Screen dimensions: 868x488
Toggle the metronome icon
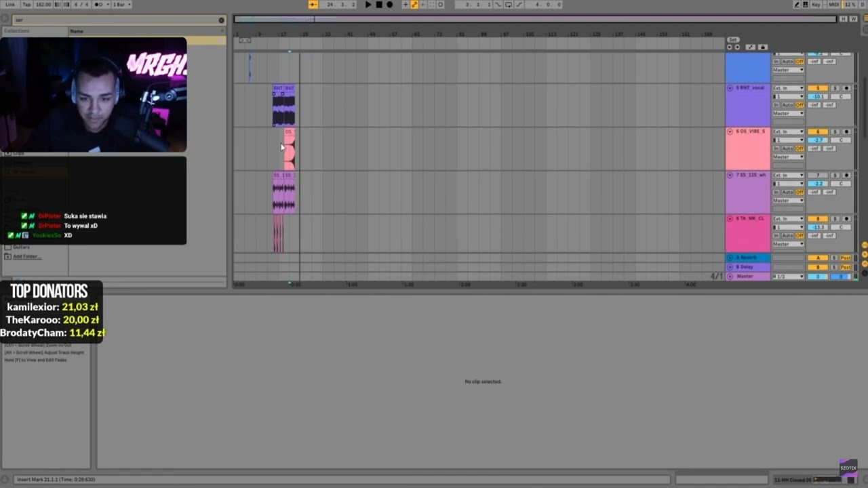[x=98, y=5]
